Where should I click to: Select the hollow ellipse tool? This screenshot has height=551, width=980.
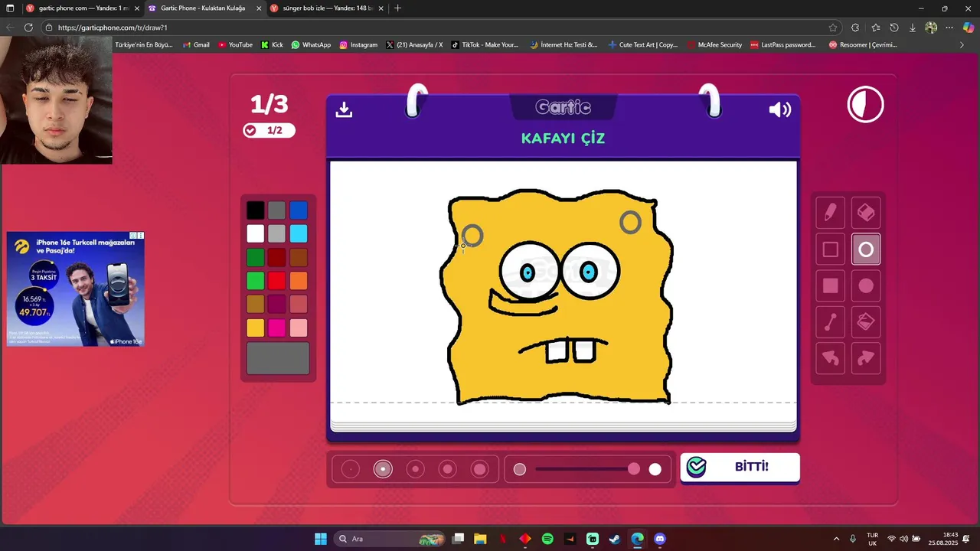pyautogui.click(x=866, y=249)
